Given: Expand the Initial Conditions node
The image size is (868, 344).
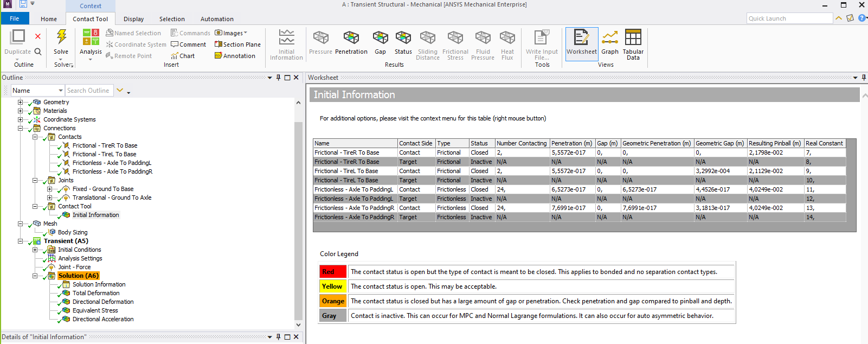Looking at the screenshot, I should click(x=35, y=250).
